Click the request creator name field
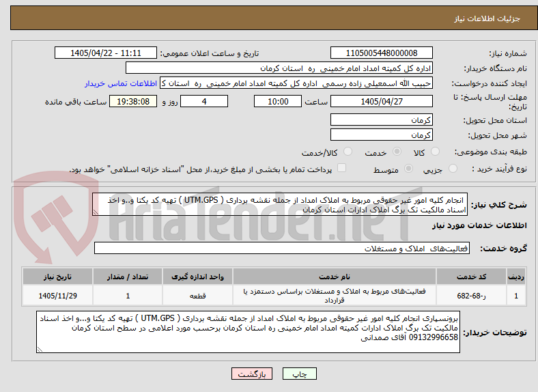This screenshot has height=392, width=538. pyautogui.click(x=296, y=83)
